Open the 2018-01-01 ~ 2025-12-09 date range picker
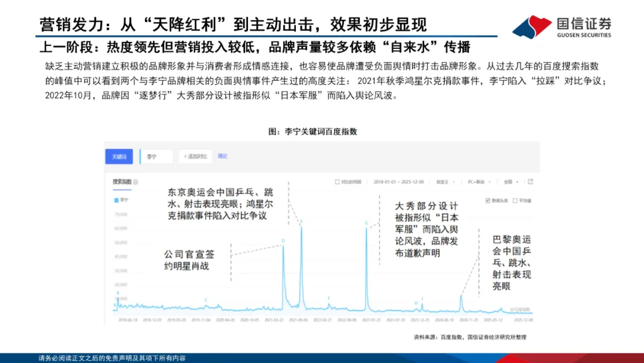 click(x=398, y=181)
